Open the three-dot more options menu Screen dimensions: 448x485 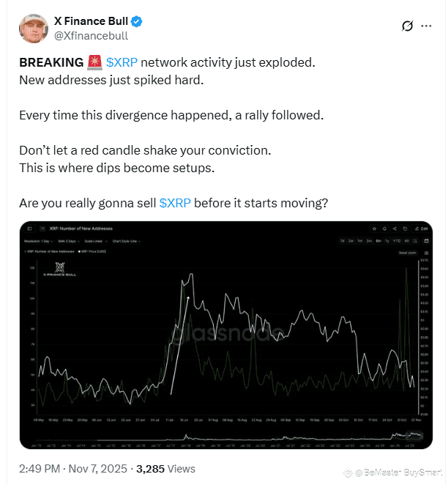(426, 26)
